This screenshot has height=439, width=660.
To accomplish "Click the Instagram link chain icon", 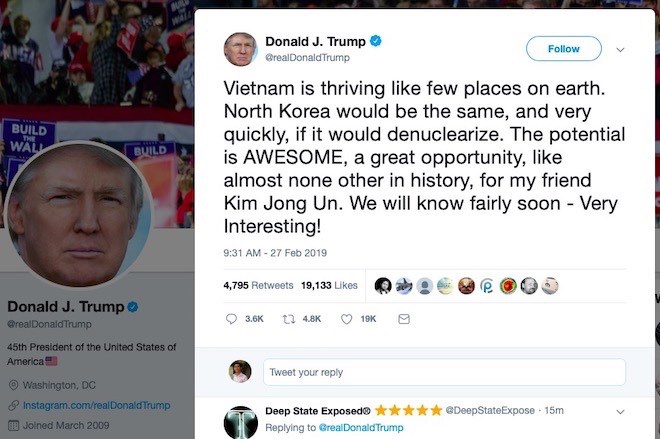I will click(x=14, y=405).
